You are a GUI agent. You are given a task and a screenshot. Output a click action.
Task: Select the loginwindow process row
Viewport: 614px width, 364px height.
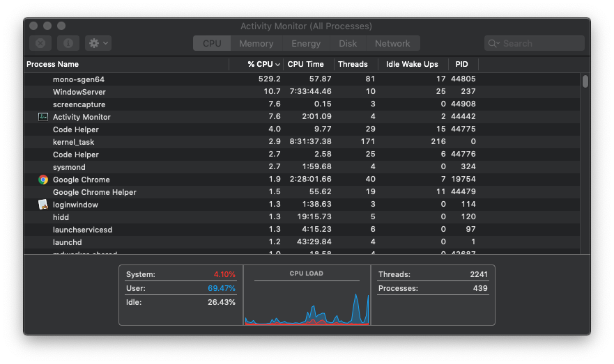click(302, 205)
